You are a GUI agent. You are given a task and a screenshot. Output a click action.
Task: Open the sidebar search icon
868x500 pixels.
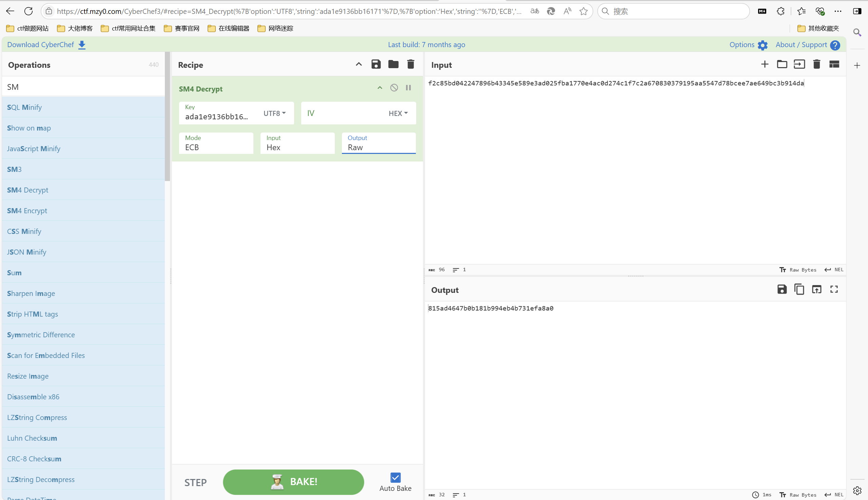click(x=857, y=33)
